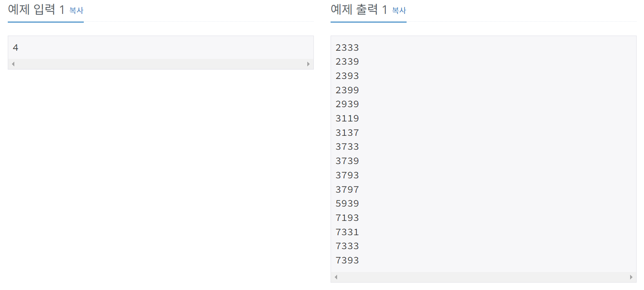Select the 예제 출력 1 heading
The image size is (644, 290).
click(x=359, y=9)
